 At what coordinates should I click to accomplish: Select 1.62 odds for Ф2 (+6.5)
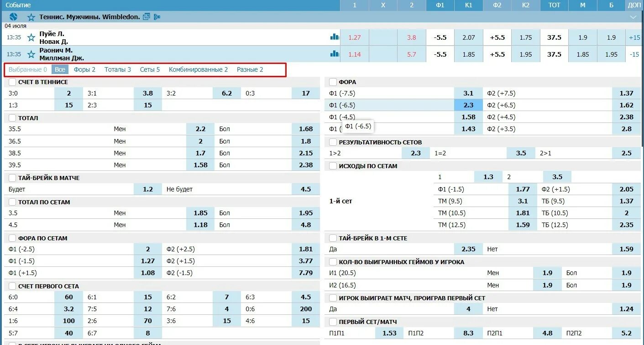tap(627, 105)
